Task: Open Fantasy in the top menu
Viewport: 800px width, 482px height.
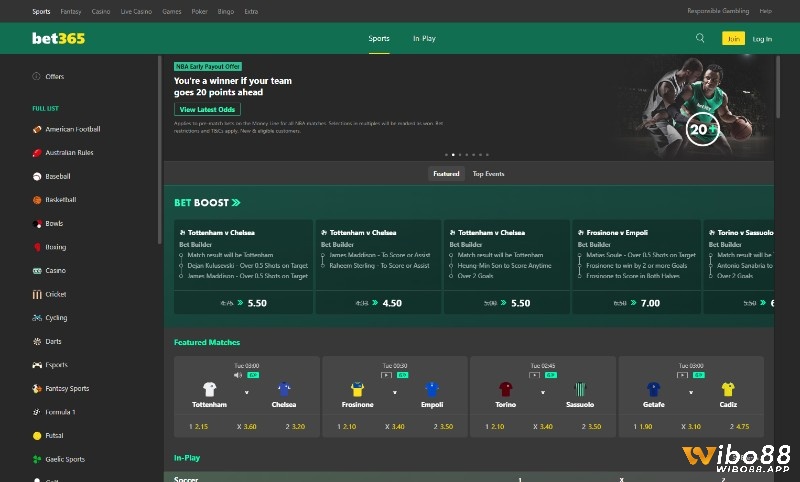Action: [71, 11]
